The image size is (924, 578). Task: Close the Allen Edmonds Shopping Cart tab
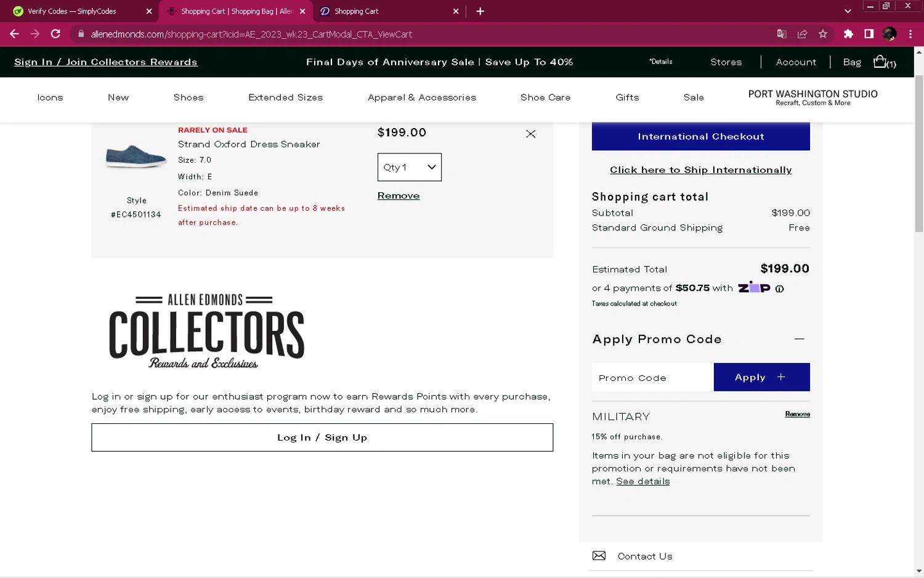click(302, 11)
